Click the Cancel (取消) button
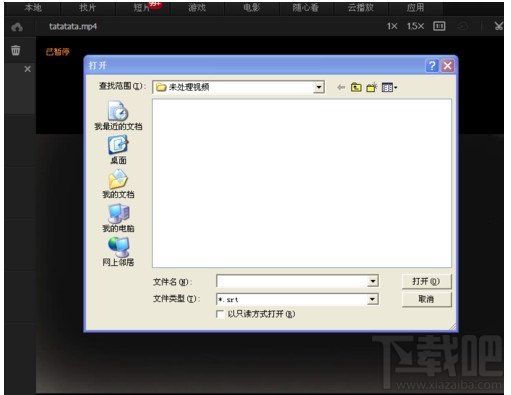The width and height of the screenshot is (511, 395). click(426, 299)
